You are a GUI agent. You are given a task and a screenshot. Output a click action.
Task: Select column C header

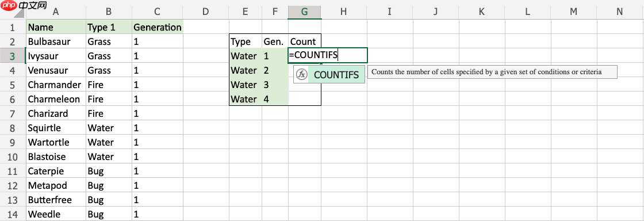158,12
